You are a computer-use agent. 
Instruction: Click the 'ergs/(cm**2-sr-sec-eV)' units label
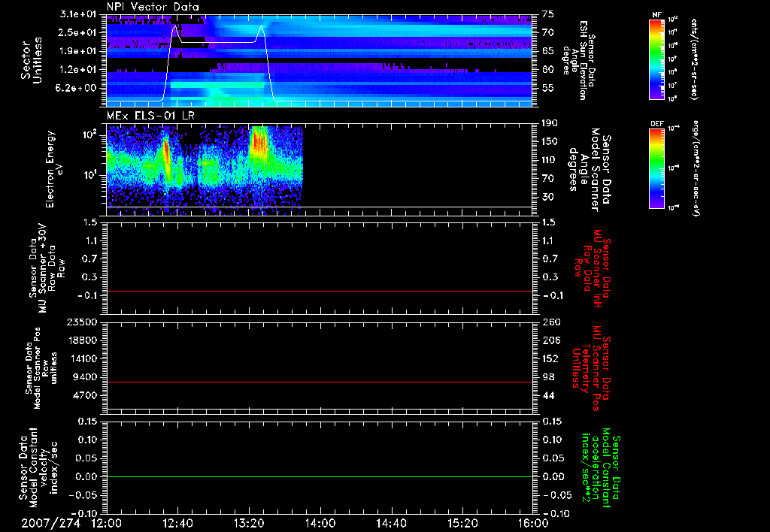click(x=696, y=168)
